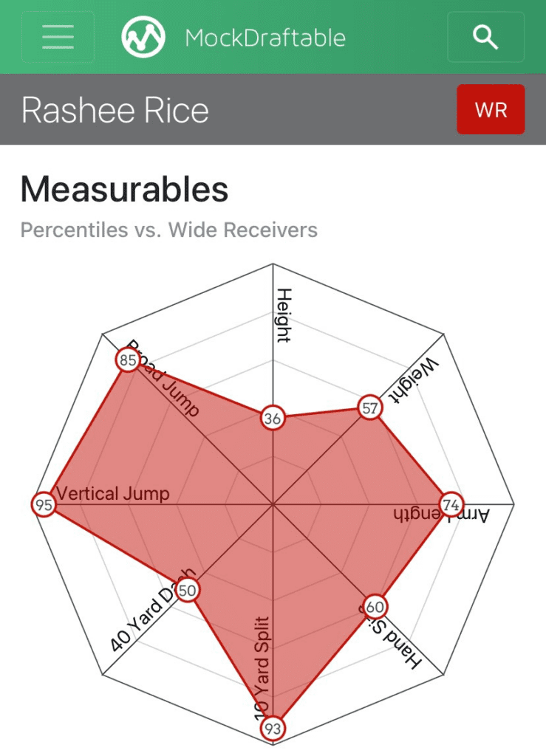Select the Arm Length 74 marker
The height and width of the screenshot is (756, 546).
[x=451, y=505]
